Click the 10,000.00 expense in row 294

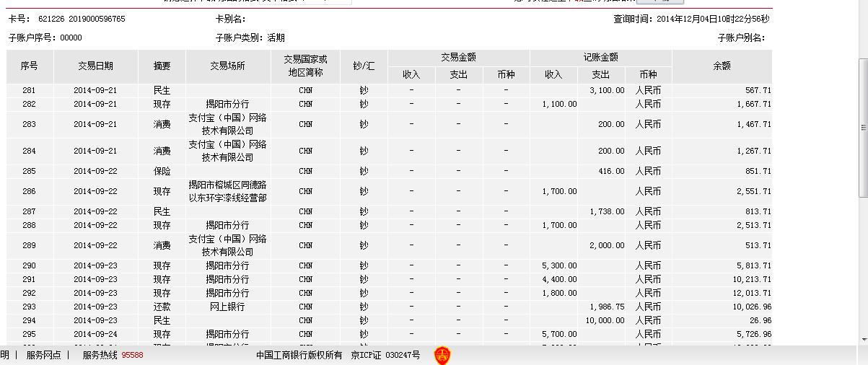[x=605, y=320]
